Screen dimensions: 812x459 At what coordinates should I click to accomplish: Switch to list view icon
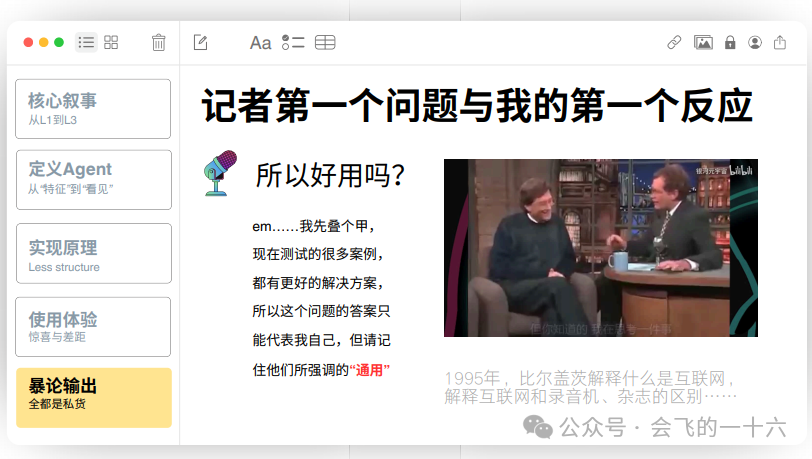click(x=86, y=42)
